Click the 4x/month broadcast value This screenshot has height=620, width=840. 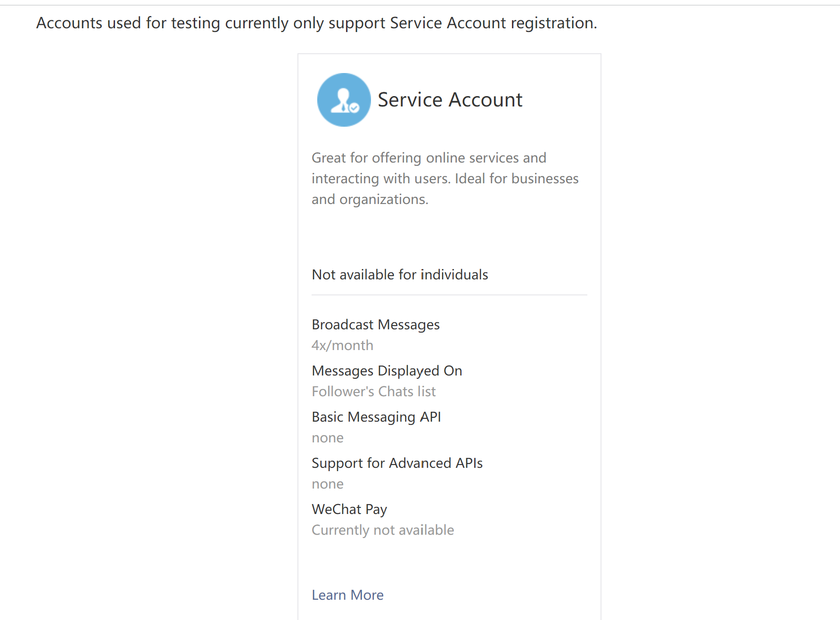tap(342, 345)
